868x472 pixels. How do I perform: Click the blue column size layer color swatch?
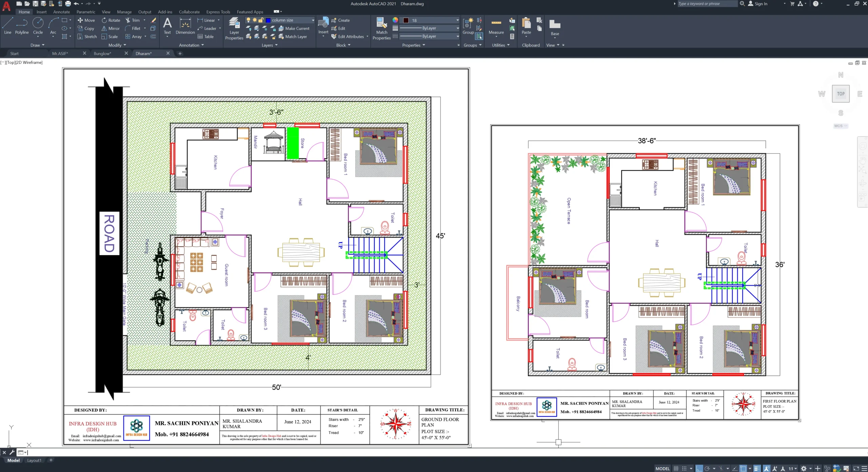tap(268, 20)
